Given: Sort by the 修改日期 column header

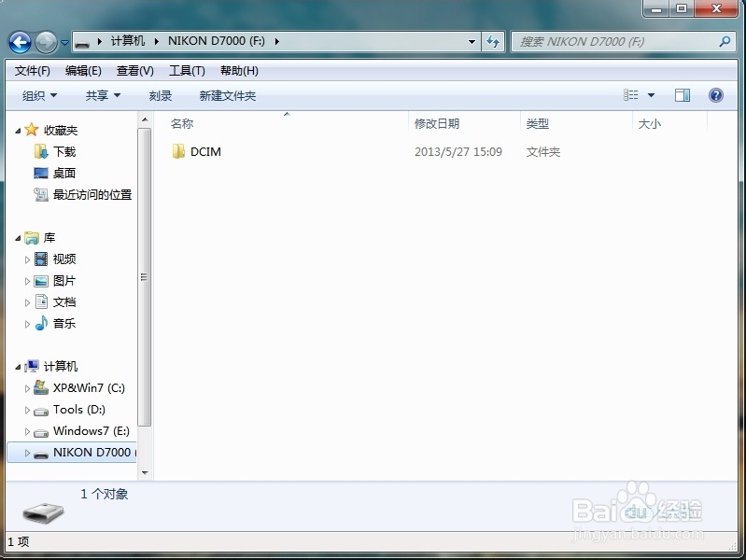Looking at the screenshot, I should pos(464,124).
